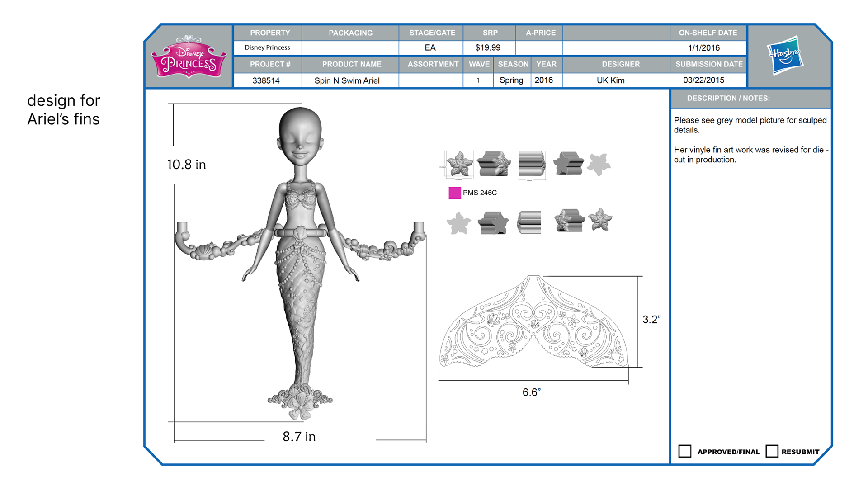This screenshot has width=868, height=486.
Task: Click the 6.6" fin width dimension
Action: 531,392
